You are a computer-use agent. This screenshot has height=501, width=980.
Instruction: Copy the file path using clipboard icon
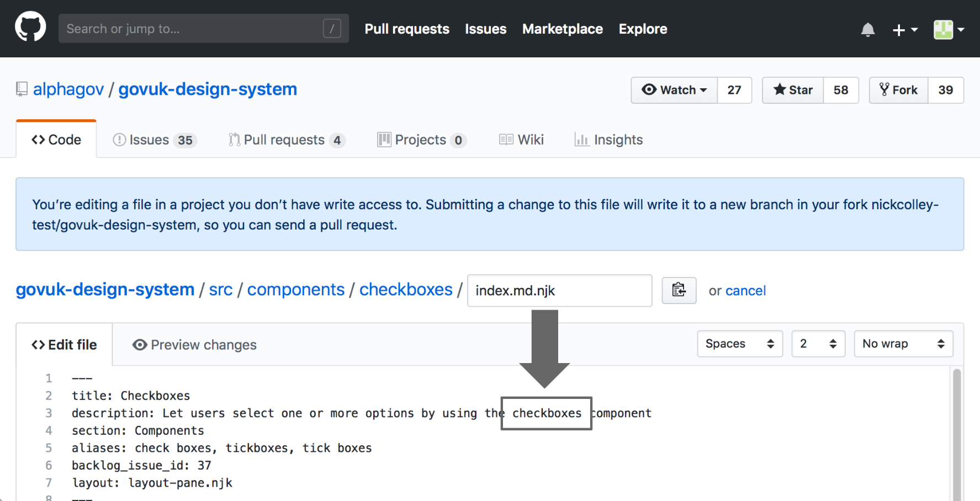point(679,290)
